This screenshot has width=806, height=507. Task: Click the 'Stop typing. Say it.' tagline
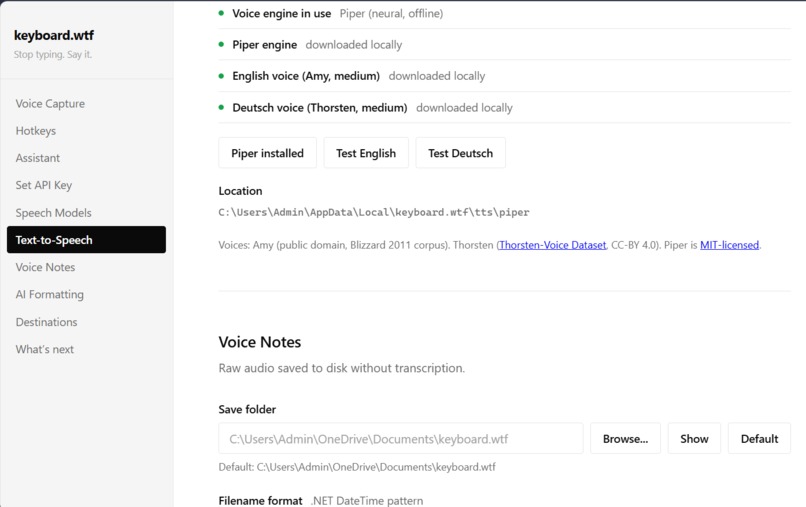tap(53, 55)
